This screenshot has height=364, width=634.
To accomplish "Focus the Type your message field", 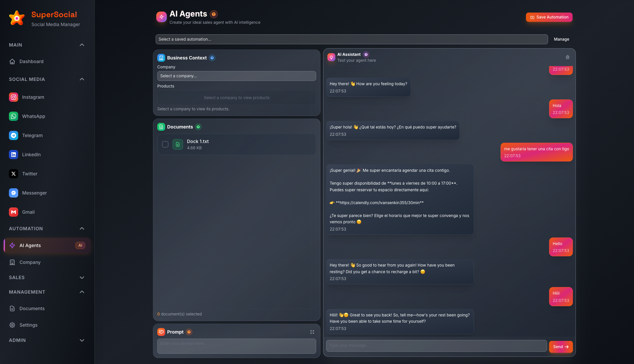I will [436, 346].
